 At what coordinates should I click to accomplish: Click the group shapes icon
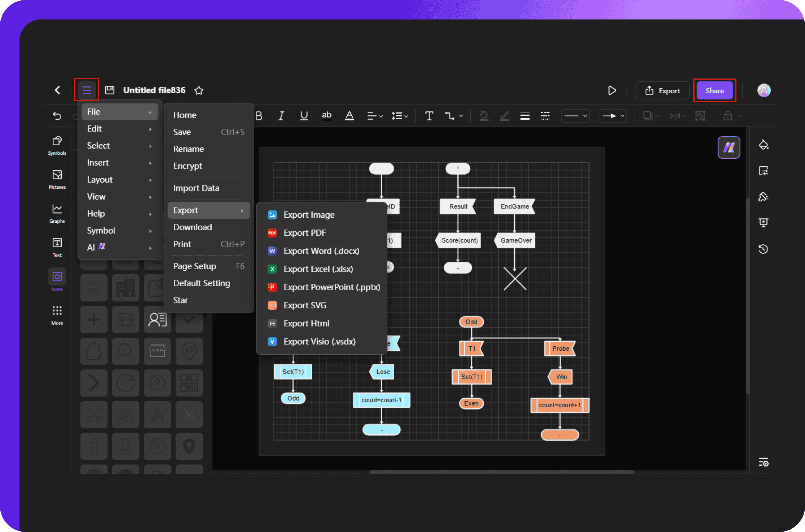tap(700, 116)
